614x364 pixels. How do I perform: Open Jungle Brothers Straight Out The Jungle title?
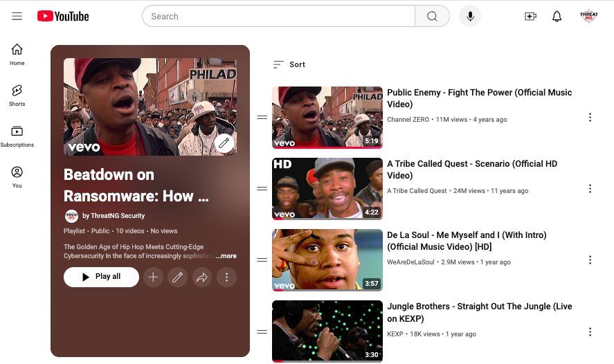pyautogui.click(x=479, y=312)
